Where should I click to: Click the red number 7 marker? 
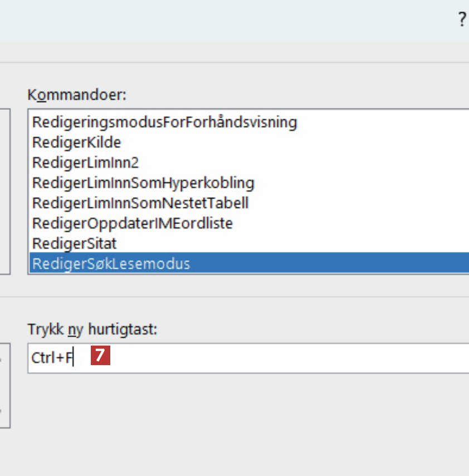[100, 356]
